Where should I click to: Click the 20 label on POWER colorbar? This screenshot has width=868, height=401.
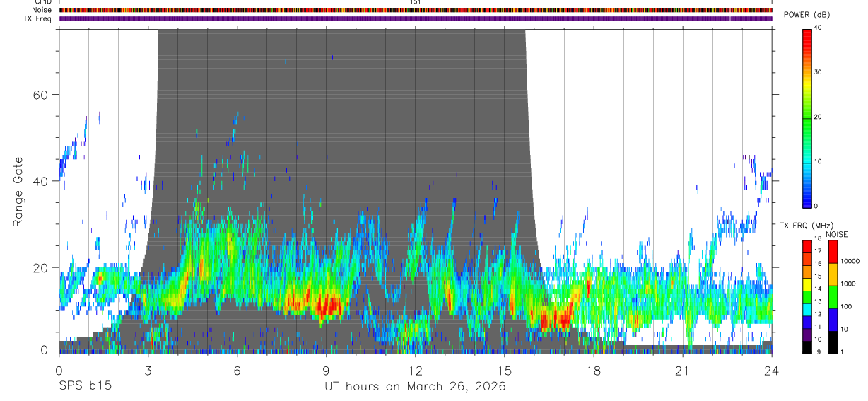[819, 117]
